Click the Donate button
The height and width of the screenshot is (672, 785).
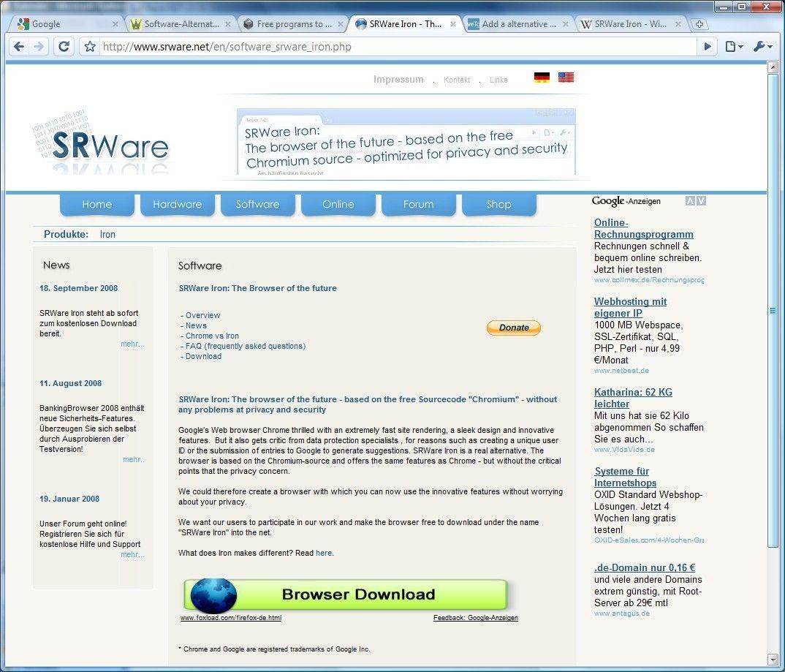tap(514, 328)
